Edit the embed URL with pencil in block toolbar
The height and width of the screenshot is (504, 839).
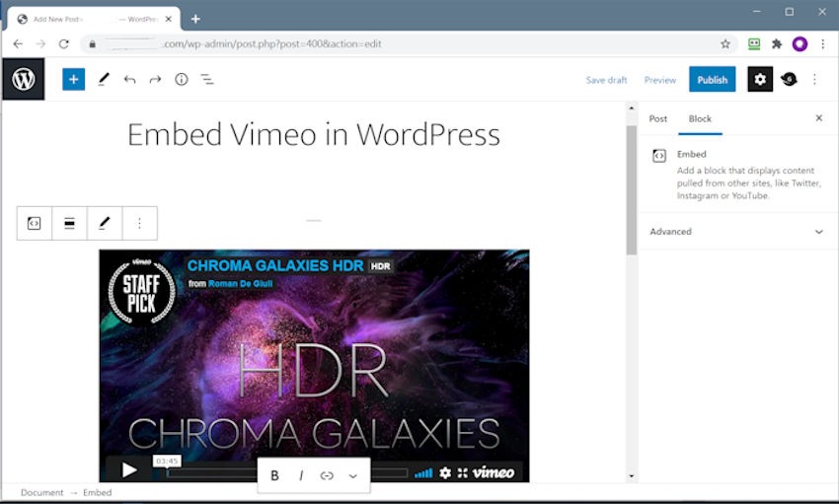pos(105,223)
